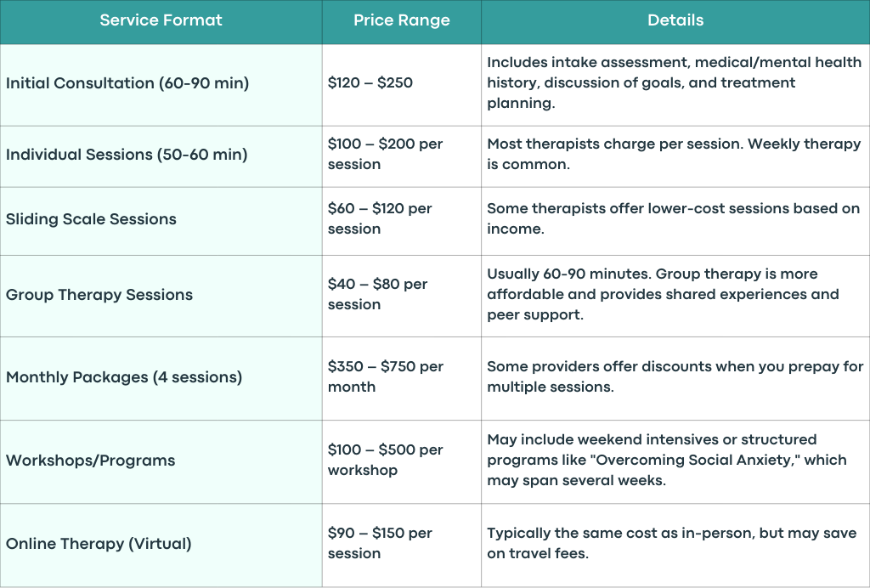
Task: Select the Initial Consultation (60-90 min) cell
Action: click(161, 85)
